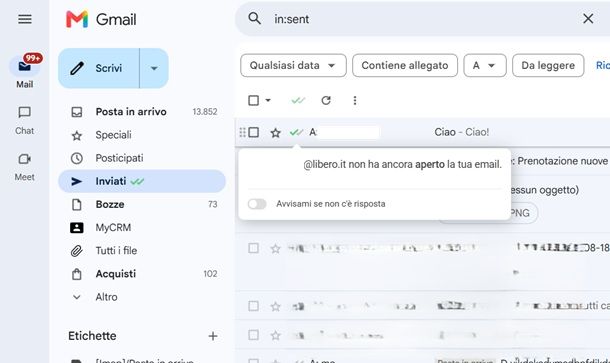The image size is (610, 363).
Task: Open the Acquisti category
Action: pyautogui.click(x=142, y=274)
